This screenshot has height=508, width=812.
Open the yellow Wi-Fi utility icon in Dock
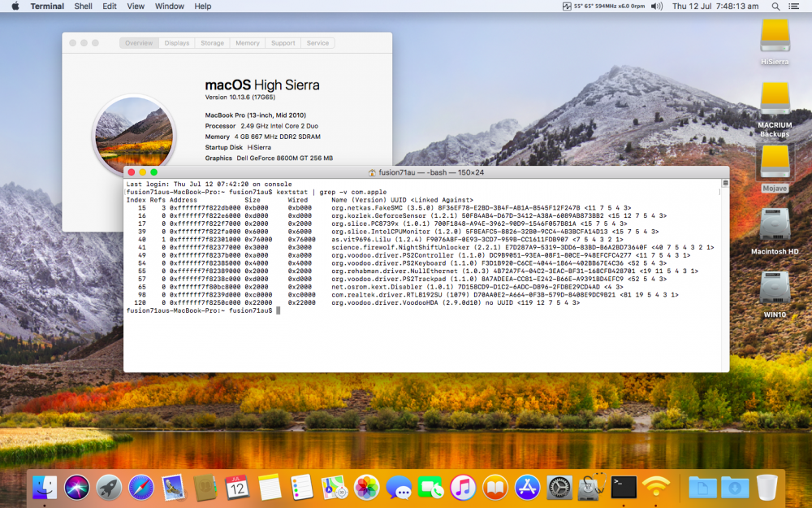click(656, 487)
